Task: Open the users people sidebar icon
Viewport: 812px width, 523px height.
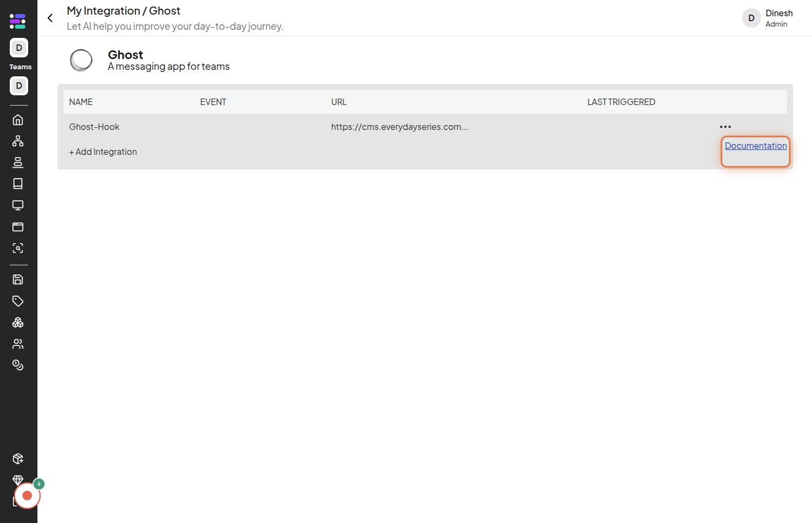Action: 18,344
